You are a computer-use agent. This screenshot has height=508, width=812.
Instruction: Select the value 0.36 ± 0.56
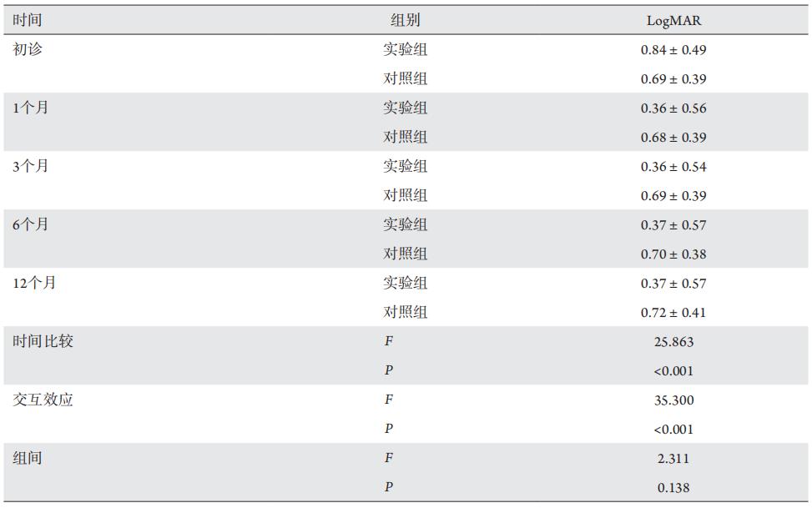point(673,108)
